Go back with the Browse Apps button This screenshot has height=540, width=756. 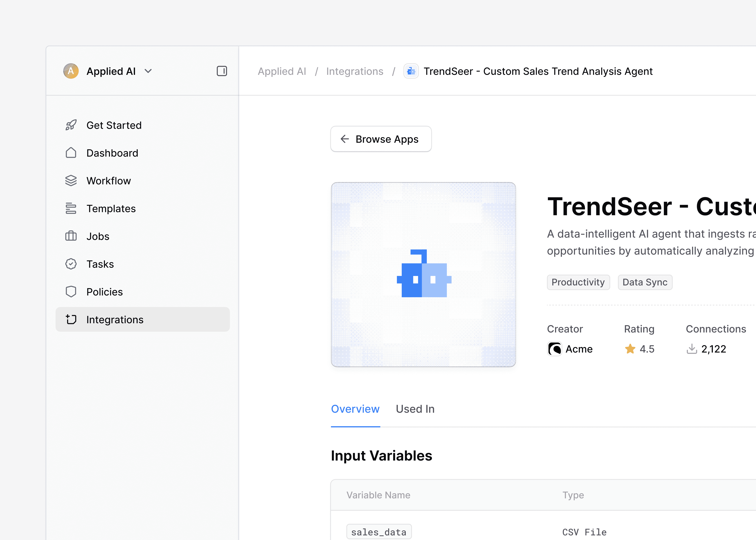(x=381, y=139)
